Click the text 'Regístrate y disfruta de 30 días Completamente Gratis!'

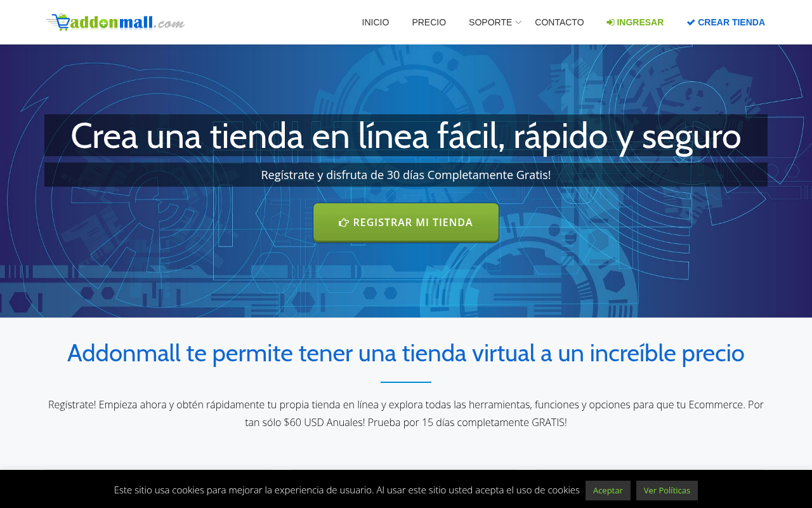point(406,175)
